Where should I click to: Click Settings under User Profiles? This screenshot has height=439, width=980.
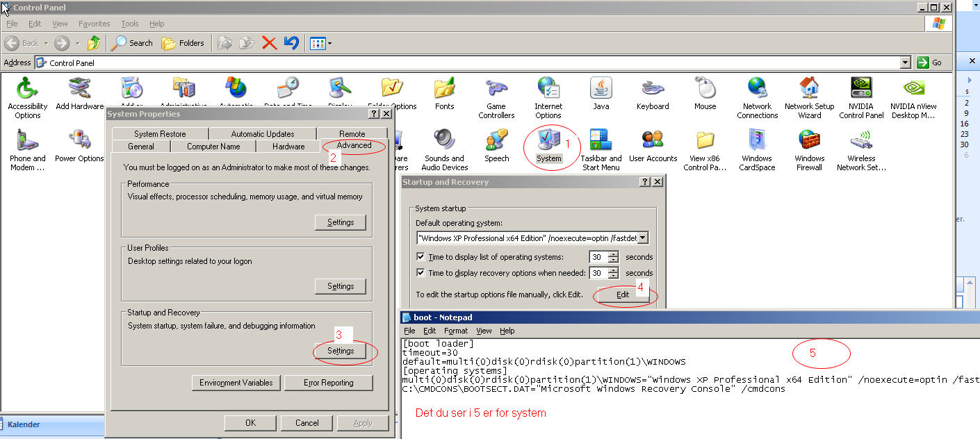tap(341, 286)
